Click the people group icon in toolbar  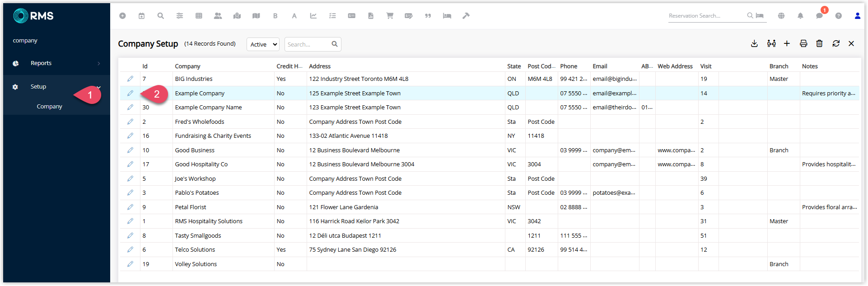pyautogui.click(x=218, y=16)
